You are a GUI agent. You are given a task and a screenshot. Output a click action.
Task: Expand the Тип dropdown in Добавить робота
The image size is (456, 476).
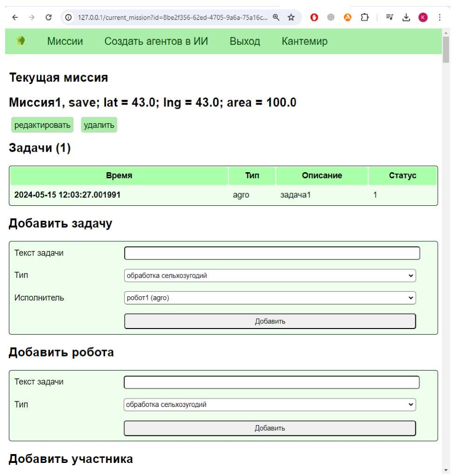pos(270,405)
